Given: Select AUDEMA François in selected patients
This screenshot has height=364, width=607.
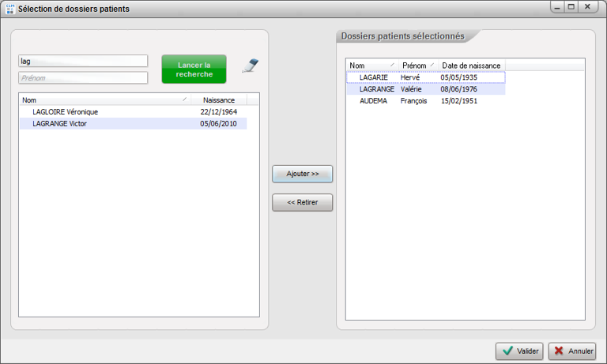Looking at the screenshot, I should pos(374,101).
